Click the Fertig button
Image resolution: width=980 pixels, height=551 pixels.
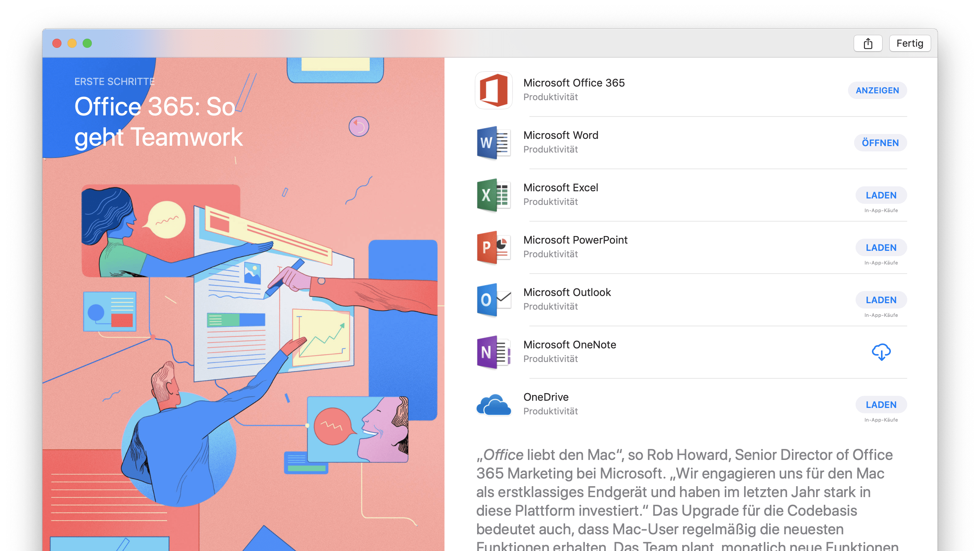[x=909, y=43]
